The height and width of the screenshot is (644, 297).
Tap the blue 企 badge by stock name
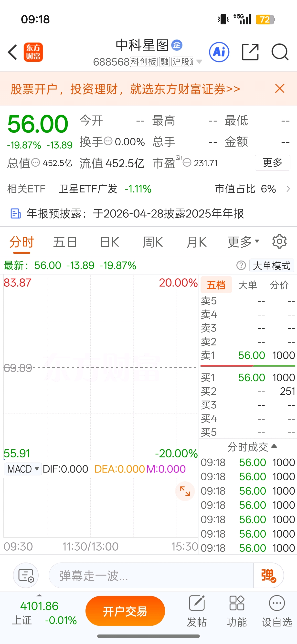point(177,45)
